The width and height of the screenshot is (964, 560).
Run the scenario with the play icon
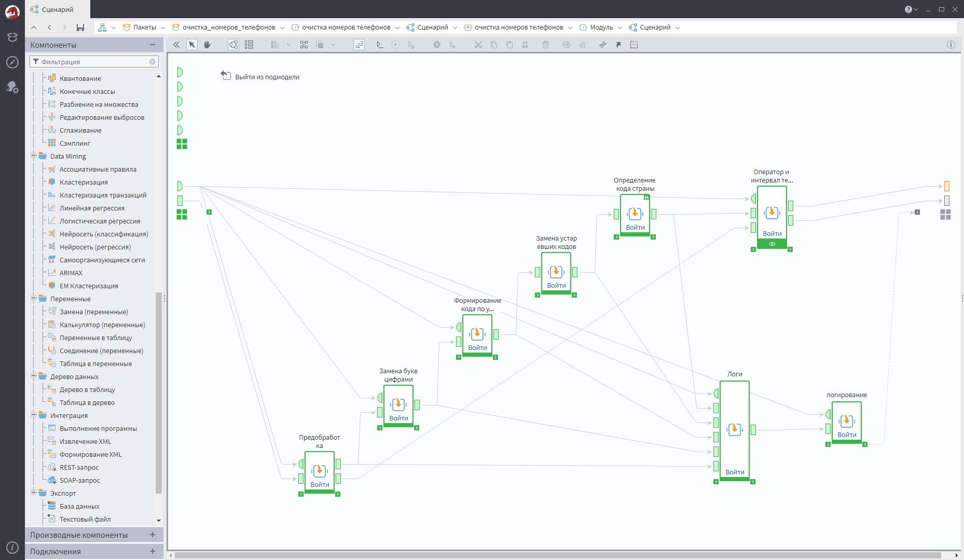click(379, 45)
